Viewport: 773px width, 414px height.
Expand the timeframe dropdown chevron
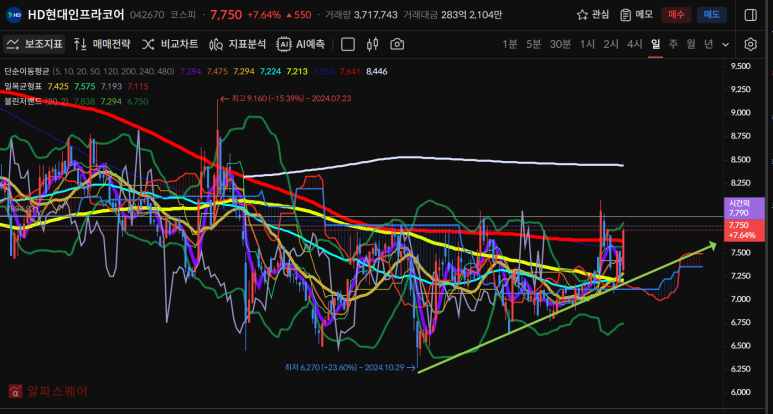click(725, 45)
